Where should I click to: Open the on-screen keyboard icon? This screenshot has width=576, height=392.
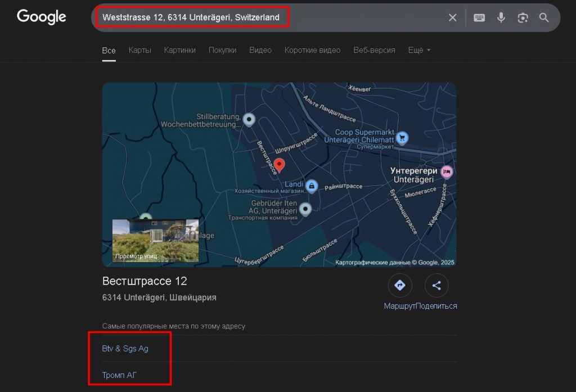tap(479, 17)
